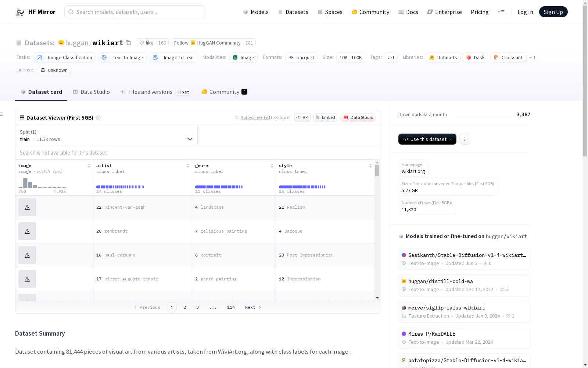The image size is (588, 368).
Task: Go to Datasets in top navigation
Action: 293,12
